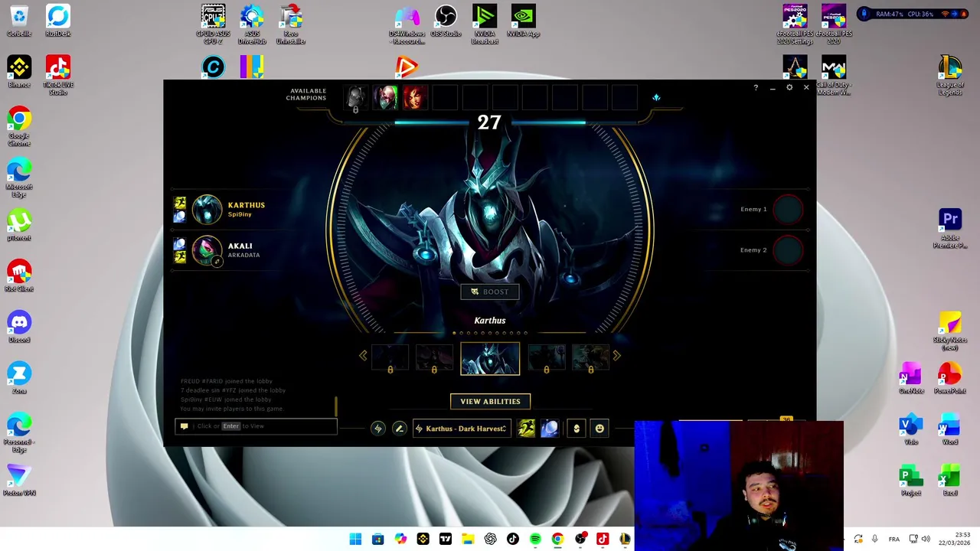Change the Ghost summoner spell
The width and height of the screenshot is (980, 551).
click(526, 429)
